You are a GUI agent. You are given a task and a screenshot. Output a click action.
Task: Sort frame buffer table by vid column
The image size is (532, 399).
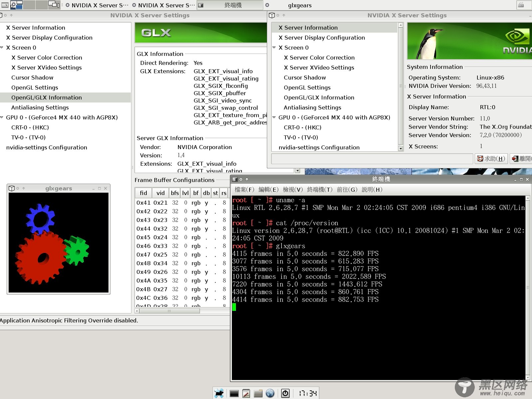[x=160, y=193]
